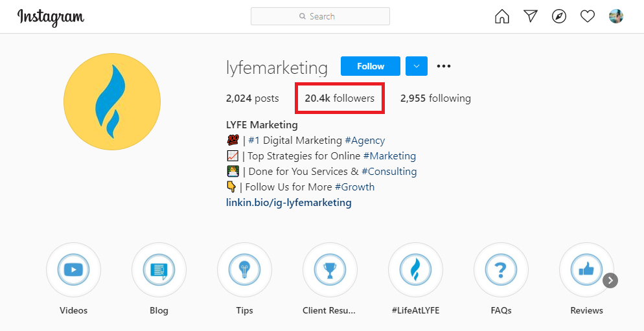Go to the Instagram home feed icon
The width and height of the screenshot is (644, 331).
point(502,16)
